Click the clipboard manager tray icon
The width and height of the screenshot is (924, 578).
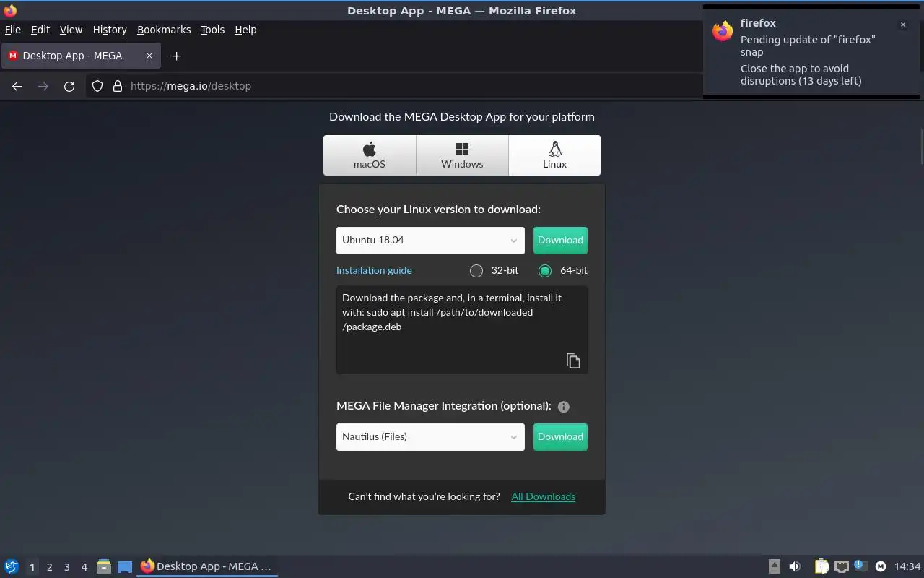click(x=822, y=566)
